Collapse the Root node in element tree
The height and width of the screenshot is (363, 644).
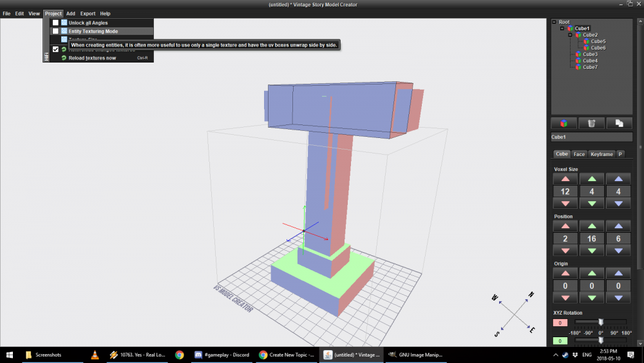[554, 22]
